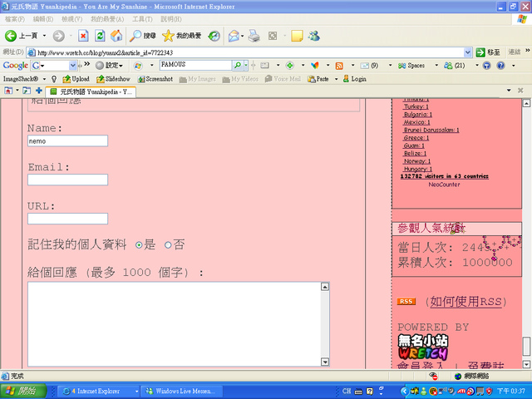This screenshot has width=532, height=399.
Task: Click the quick tabs home icon
Action: tap(8, 91)
